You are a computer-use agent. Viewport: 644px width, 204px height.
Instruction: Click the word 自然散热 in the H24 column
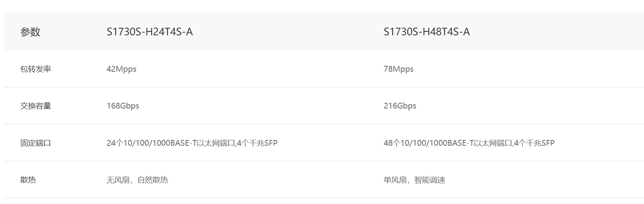[153, 180]
